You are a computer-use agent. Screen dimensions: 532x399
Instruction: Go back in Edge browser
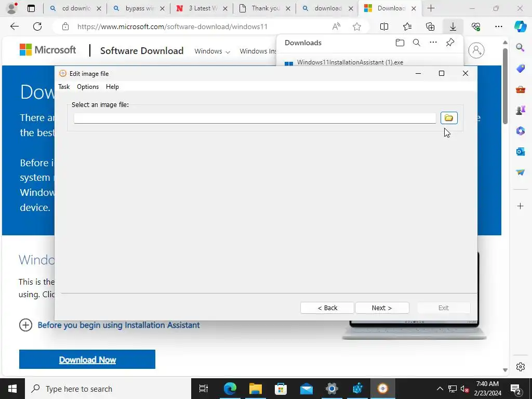[x=14, y=26]
